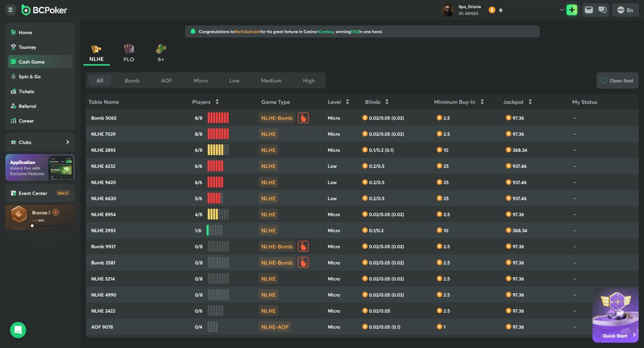The width and height of the screenshot is (644, 348).
Task: Click the bomb icon on Bomb 5065 row
Action: [303, 118]
